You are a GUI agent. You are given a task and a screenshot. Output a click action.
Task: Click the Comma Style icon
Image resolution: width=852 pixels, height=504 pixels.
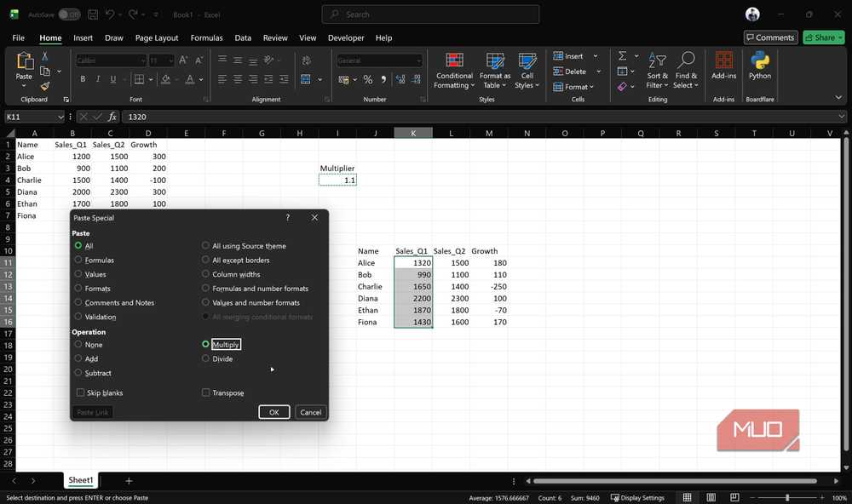(383, 80)
